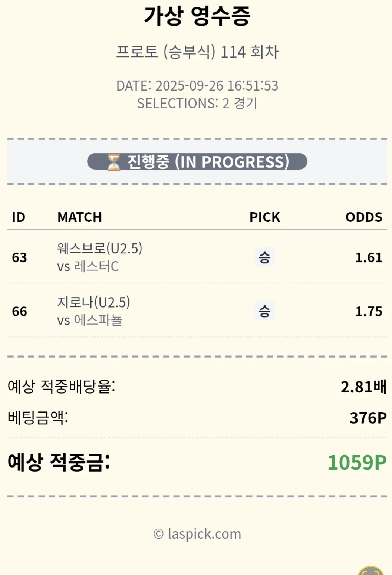
Task: Click the 지로나(U2.5) match name
Action: pyautogui.click(x=93, y=302)
